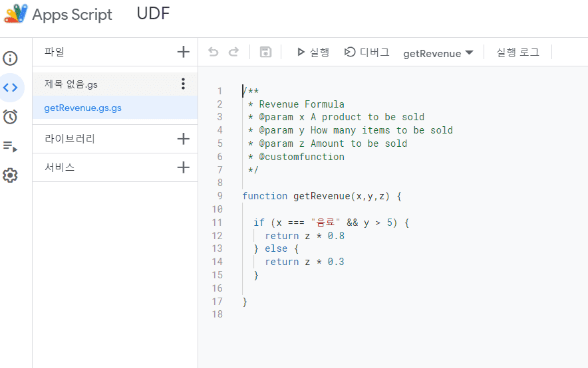Open the 실행 로그 execution log
The width and height of the screenshot is (588, 368).
[x=518, y=52]
